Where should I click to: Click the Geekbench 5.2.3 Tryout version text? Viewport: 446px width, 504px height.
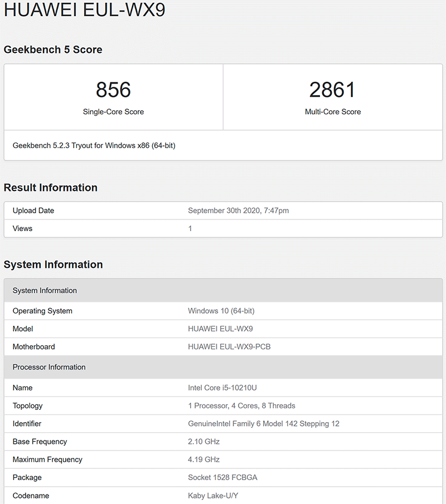tap(94, 145)
